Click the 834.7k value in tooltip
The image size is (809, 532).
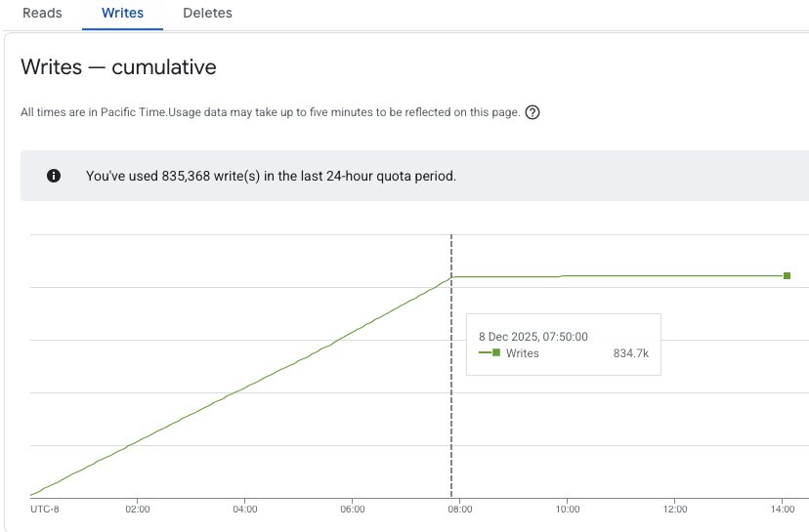point(630,353)
